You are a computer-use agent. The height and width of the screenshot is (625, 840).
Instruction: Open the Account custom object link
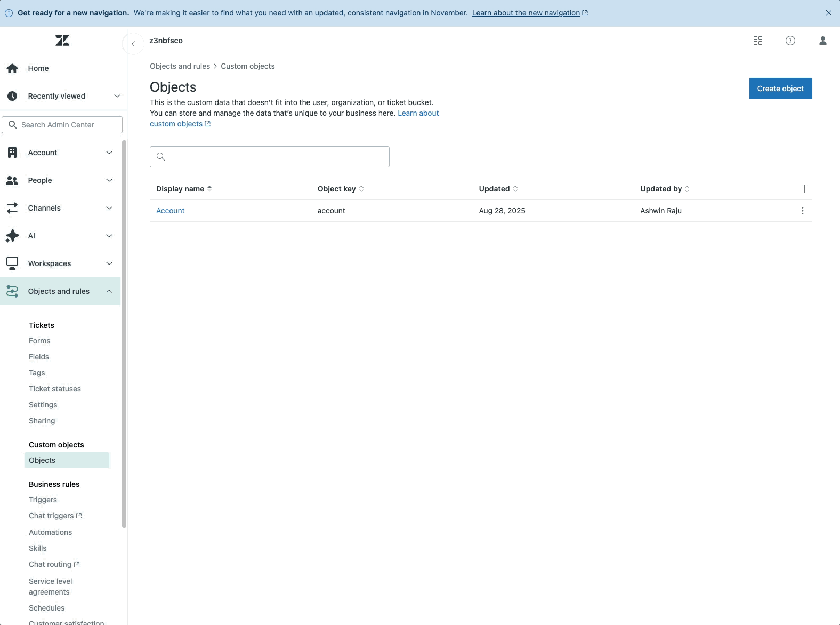click(x=170, y=211)
